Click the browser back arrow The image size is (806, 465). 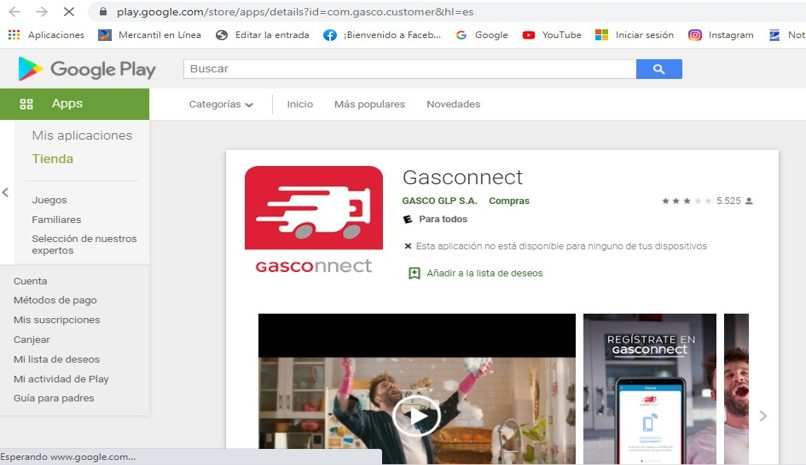pos(14,11)
